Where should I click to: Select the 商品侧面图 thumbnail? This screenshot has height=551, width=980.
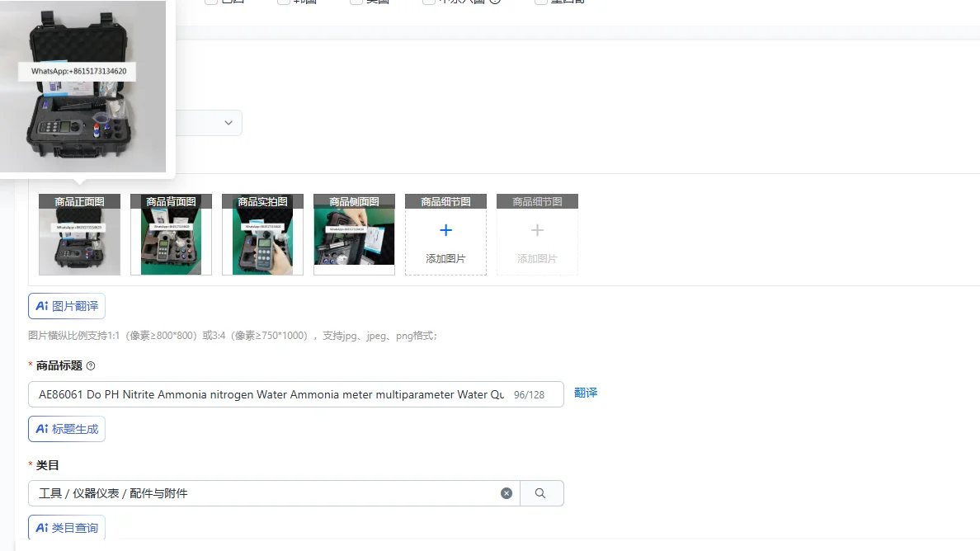355,234
